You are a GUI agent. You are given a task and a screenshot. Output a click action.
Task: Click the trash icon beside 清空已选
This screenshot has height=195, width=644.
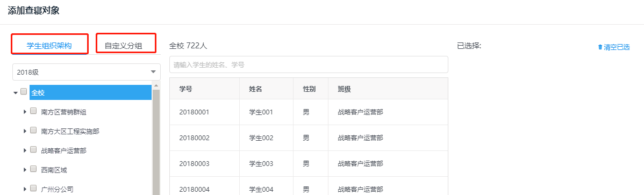(600, 47)
